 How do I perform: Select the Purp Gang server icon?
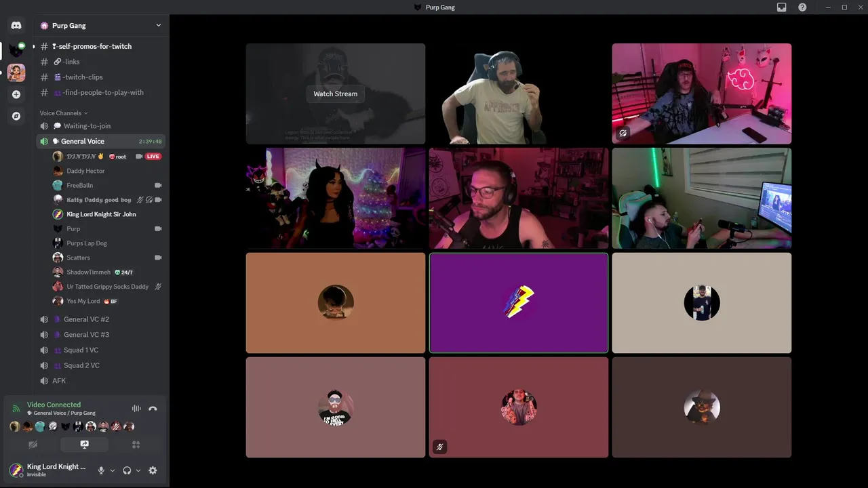click(x=16, y=51)
